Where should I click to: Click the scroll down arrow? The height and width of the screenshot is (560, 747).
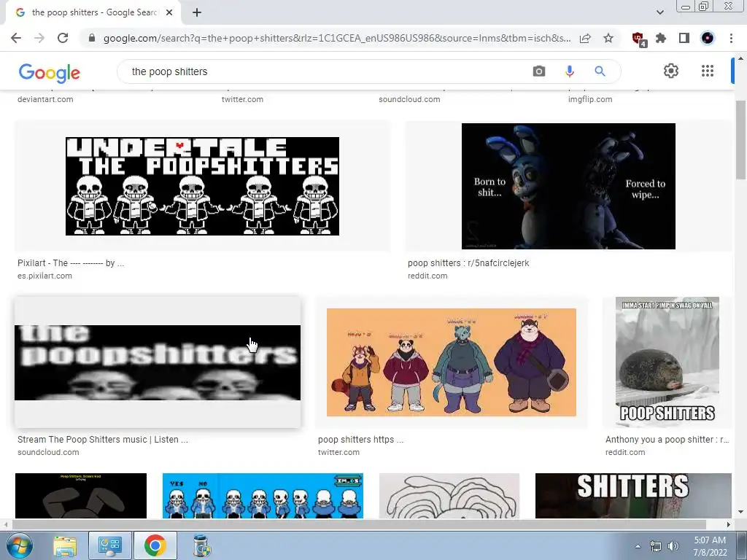(x=740, y=512)
